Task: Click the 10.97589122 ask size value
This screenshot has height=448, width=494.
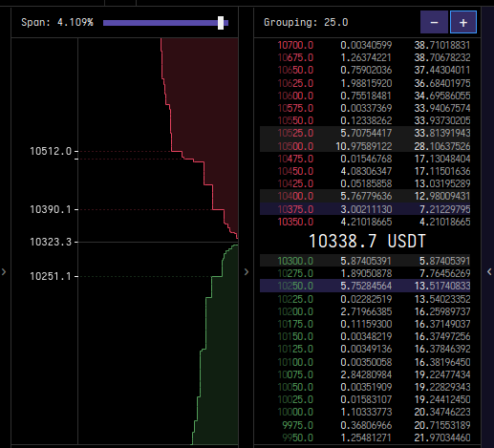Action: (x=364, y=146)
